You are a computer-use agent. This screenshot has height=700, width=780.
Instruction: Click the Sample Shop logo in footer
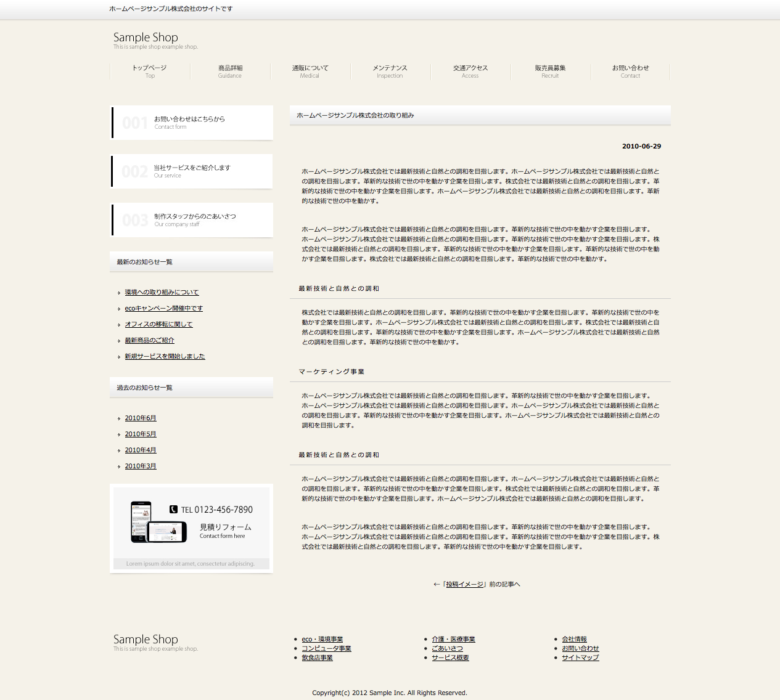(x=146, y=640)
